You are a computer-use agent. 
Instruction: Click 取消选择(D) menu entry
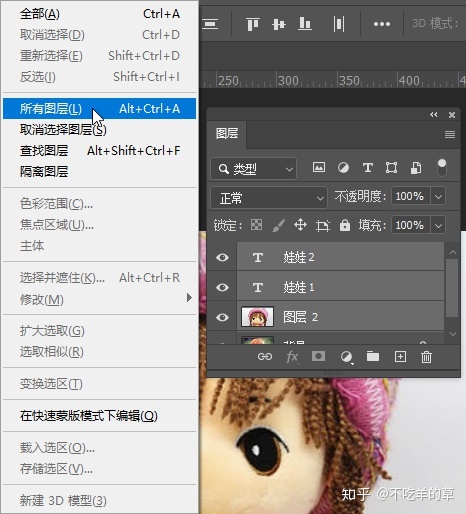(99, 35)
